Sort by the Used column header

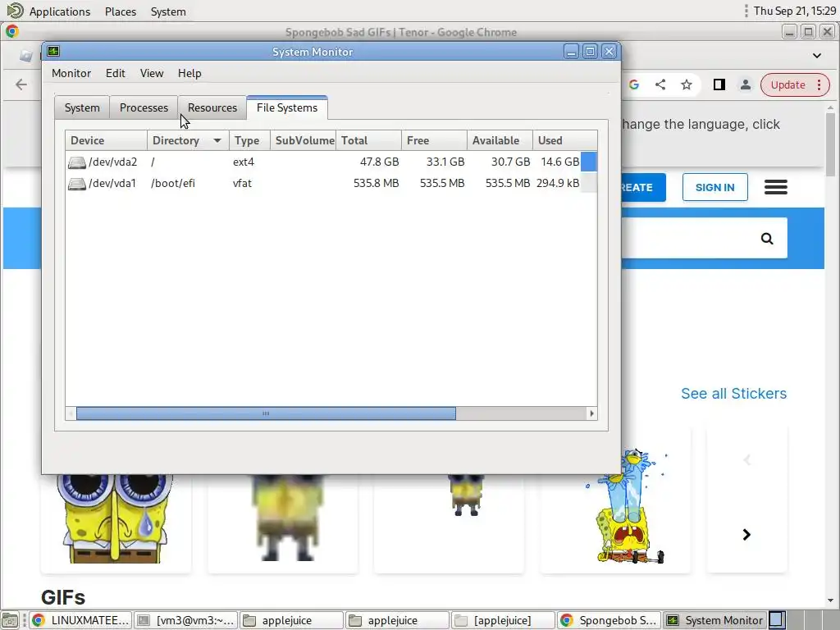564,140
